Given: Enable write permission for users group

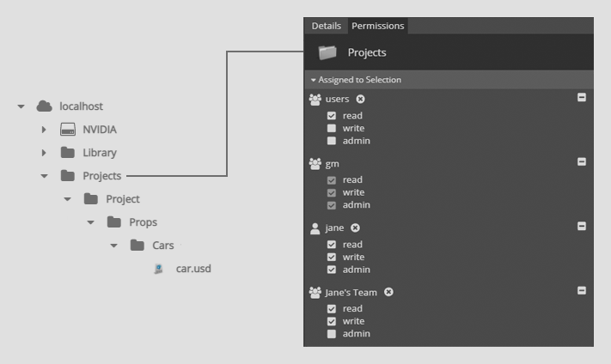Looking at the screenshot, I should 332,128.
